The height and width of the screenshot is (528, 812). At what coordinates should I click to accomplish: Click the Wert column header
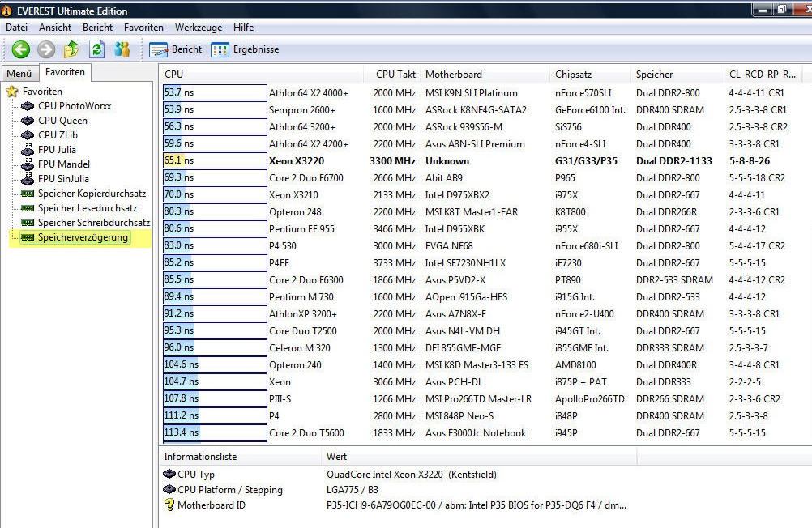point(479,457)
